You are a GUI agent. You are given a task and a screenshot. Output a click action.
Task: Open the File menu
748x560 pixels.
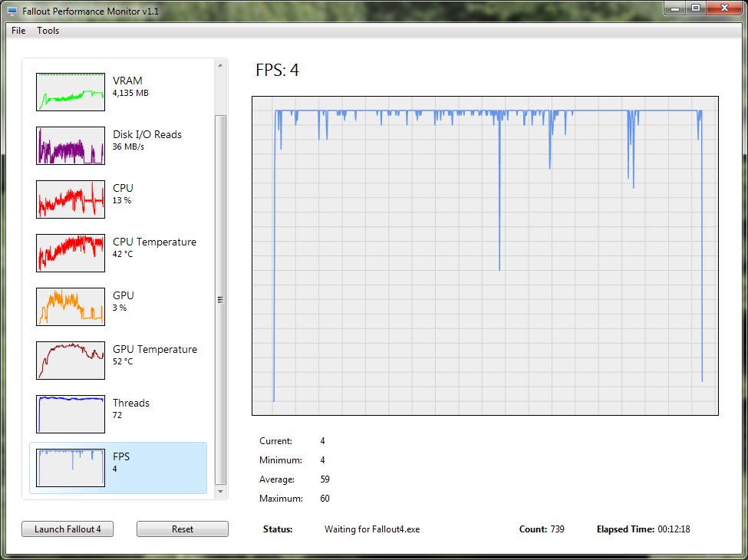(18, 31)
